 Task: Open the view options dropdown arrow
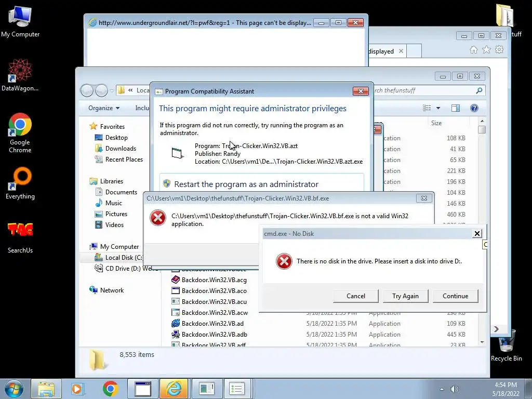pyautogui.click(x=438, y=108)
